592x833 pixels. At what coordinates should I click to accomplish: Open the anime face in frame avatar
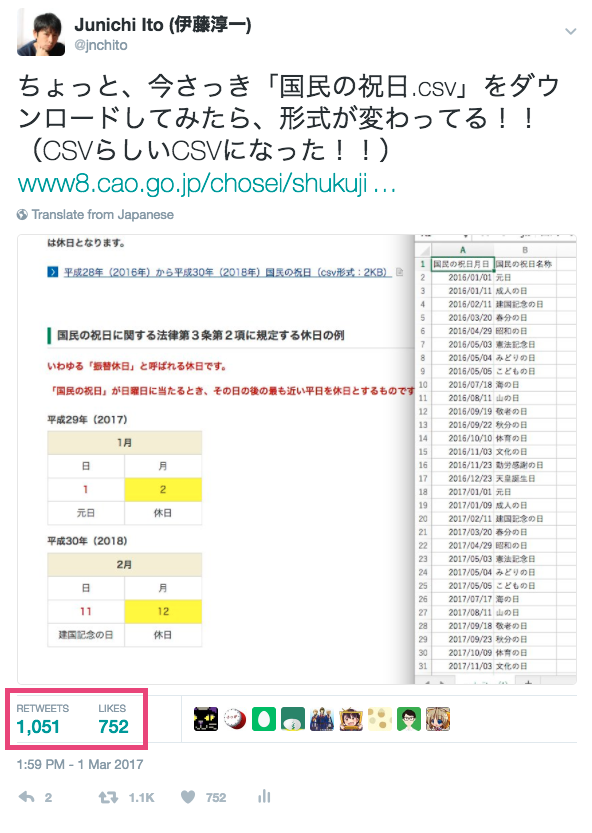[351, 719]
